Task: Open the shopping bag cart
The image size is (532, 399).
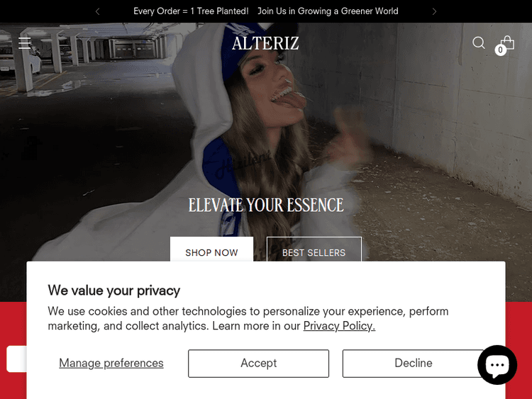Action: pyautogui.click(x=508, y=43)
